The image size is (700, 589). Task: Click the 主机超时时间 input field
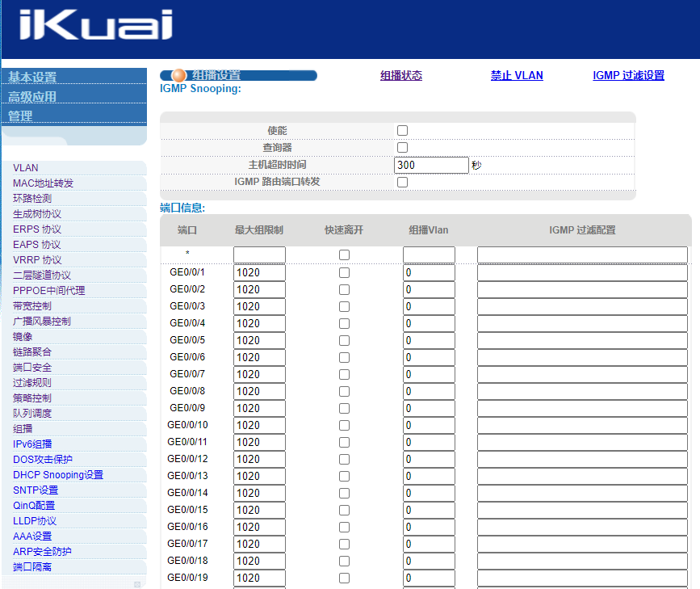click(x=431, y=165)
